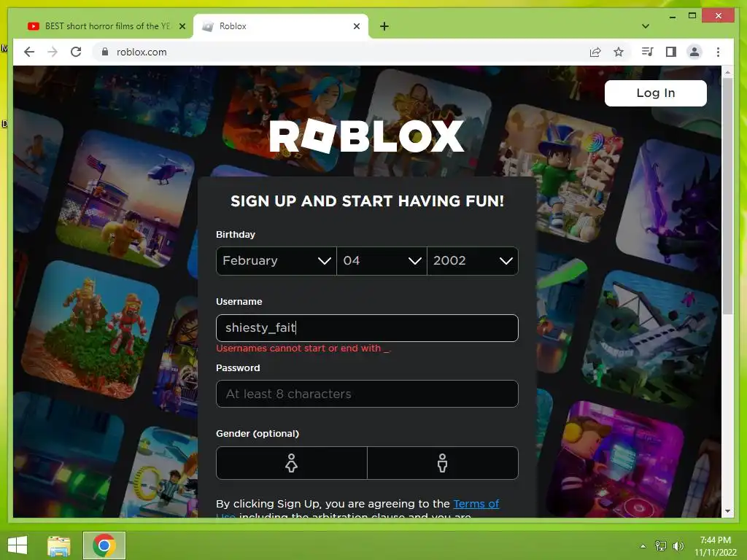Close the Roblox tab
This screenshot has height=560, width=747.
click(356, 26)
